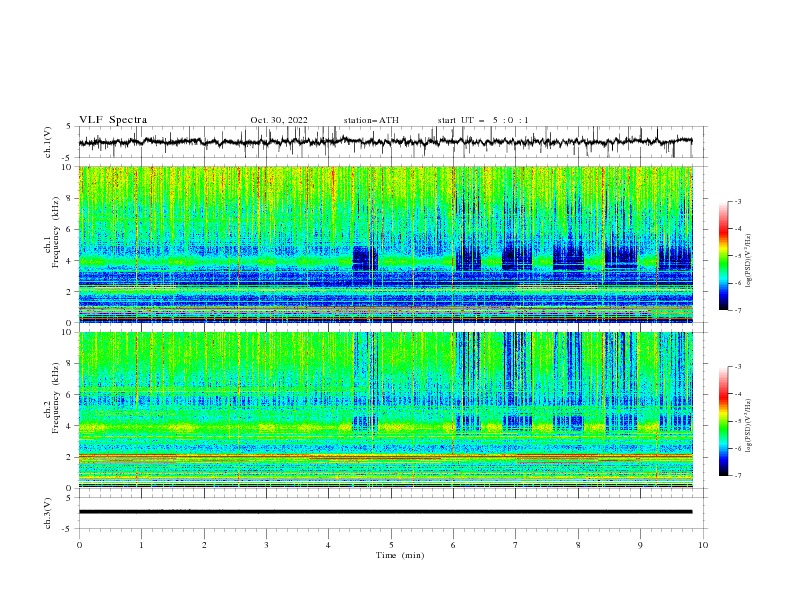Click the 'Time (min)' axis title
Viewport: 792px width, 612px height.
coord(400,555)
